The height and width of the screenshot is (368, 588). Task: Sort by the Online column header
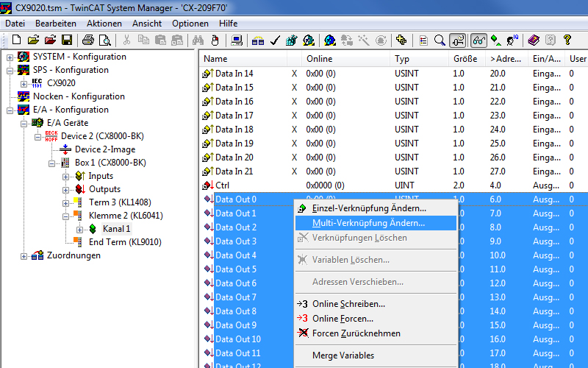click(x=345, y=59)
